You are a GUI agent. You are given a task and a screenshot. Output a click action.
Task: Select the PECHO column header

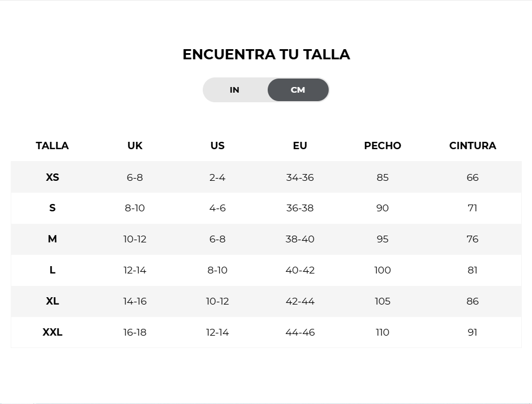[x=382, y=146]
